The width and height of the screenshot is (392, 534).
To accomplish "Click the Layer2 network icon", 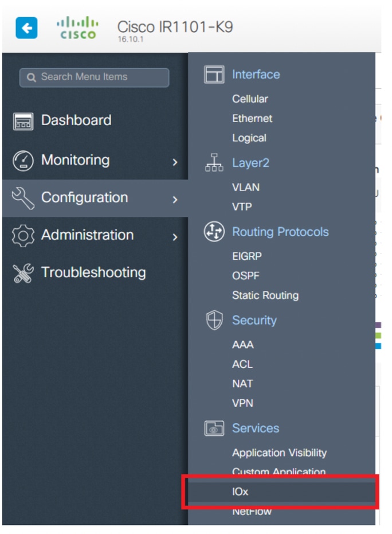I will click(x=214, y=162).
